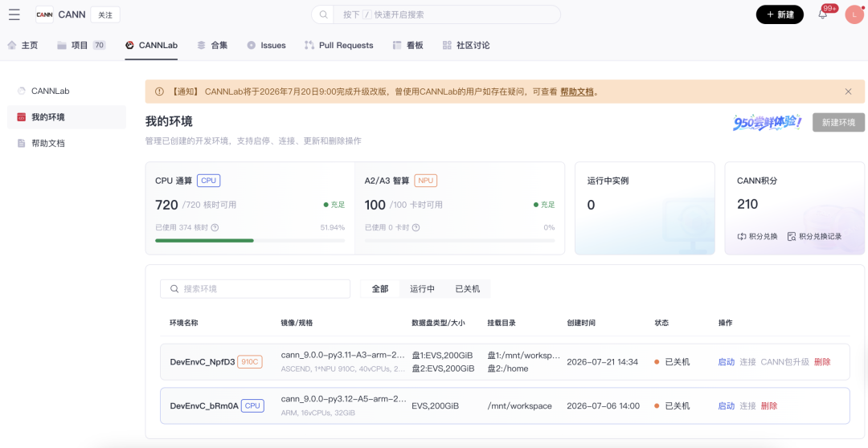Click the 帮助文档 document sidebar icon
868x448 pixels.
click(22, 143)
